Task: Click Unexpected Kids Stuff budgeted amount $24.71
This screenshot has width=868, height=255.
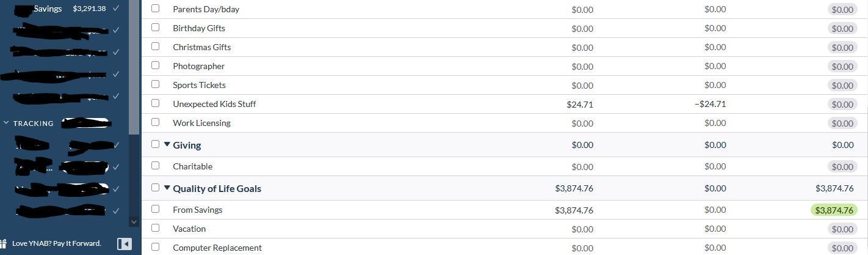Action: coord(580,104)
